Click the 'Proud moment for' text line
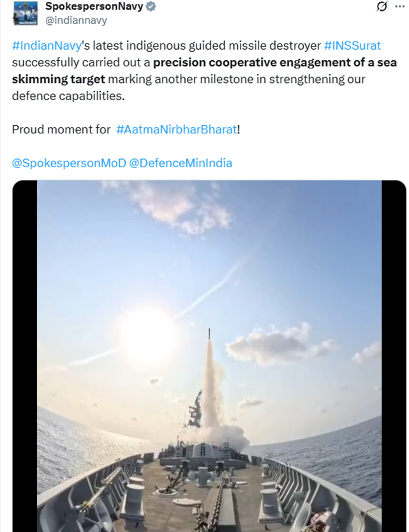The width and height of the screenshot is (409, 532). click(61, 129)
